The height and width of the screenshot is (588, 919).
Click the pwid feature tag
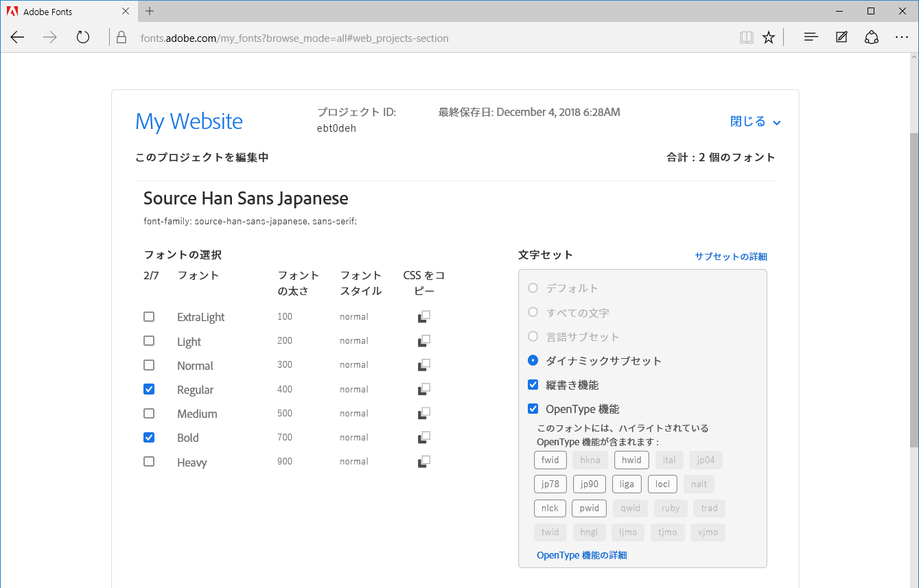coord(589,508)
